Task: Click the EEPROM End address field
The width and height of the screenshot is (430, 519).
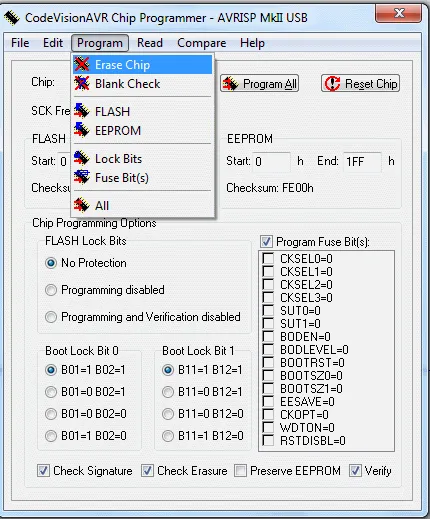Action: pyautogui.click(x=362, y=162)
